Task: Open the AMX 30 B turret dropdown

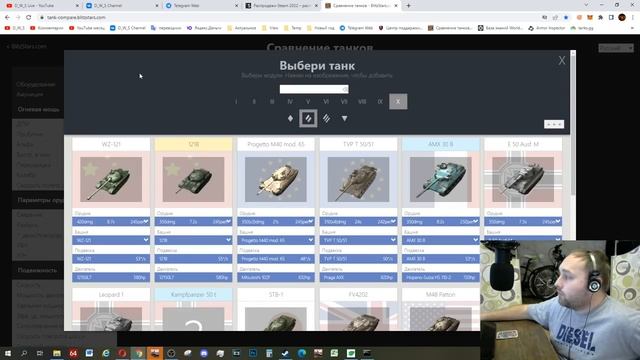Action: click(x=441, y=240)
